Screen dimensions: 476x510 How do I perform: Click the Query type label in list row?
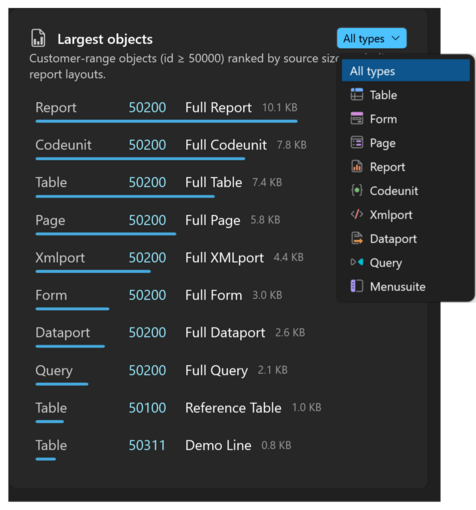[x=54, y=370]
